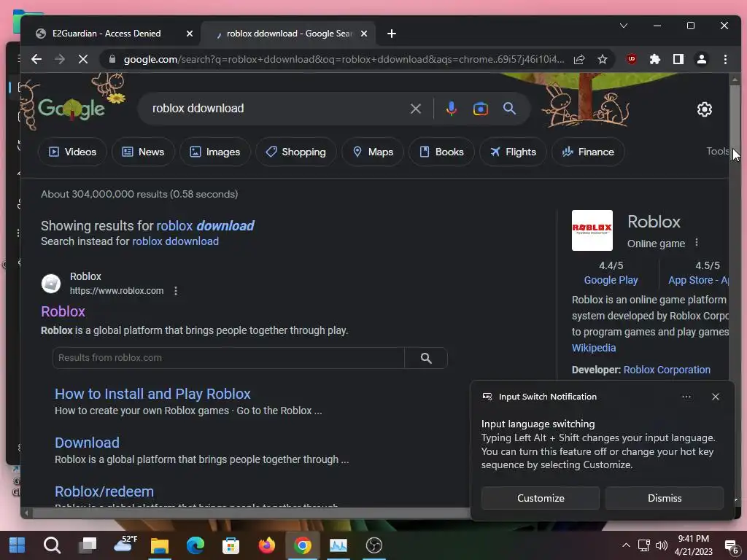This screenshot has height=560, width=747.
Task: Click the horizontal page scrollbar
Action: tap(250, 513)
